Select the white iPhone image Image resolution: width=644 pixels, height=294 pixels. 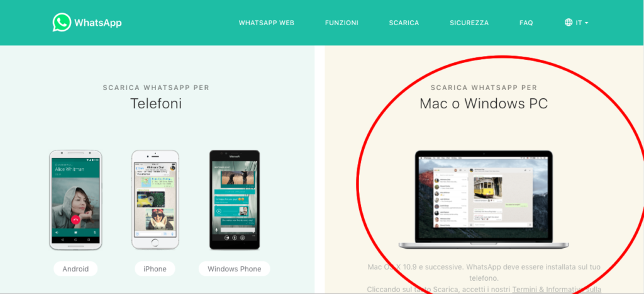point(155,200)
